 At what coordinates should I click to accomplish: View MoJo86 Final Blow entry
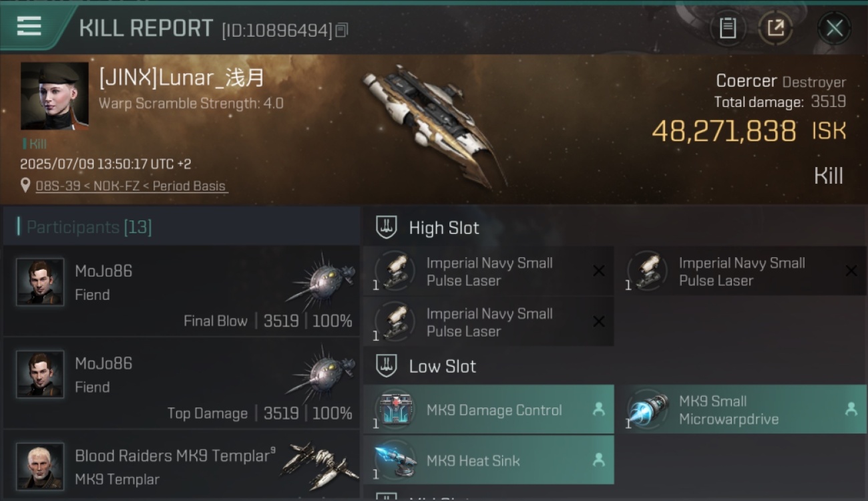tap(182, 291)
